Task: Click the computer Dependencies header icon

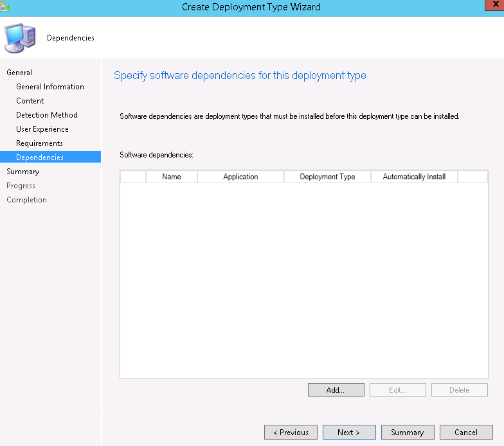Action: 19,38
